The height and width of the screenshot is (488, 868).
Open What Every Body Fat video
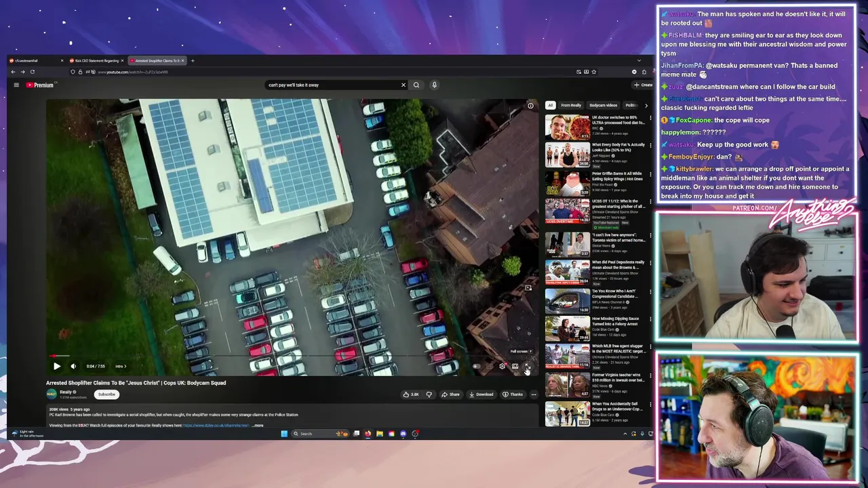568,155
